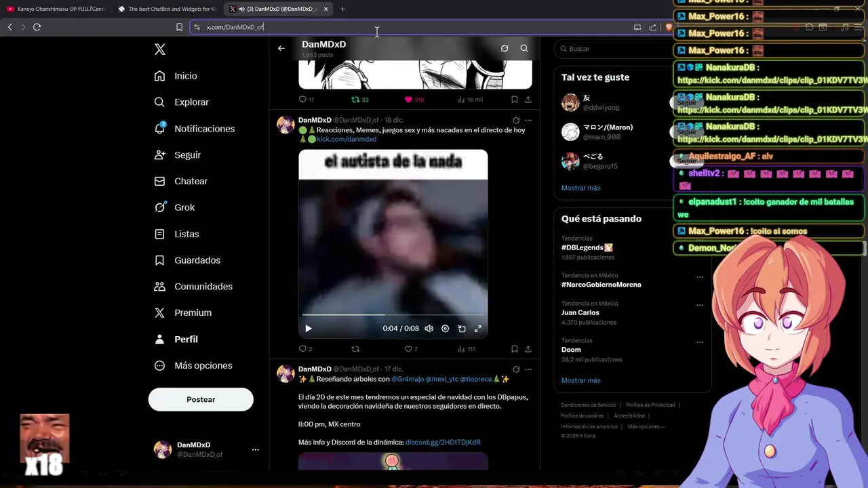This screenshot has height=488, width=868.
Task: Click the X logo in sidebar
Action: point(160,49)
